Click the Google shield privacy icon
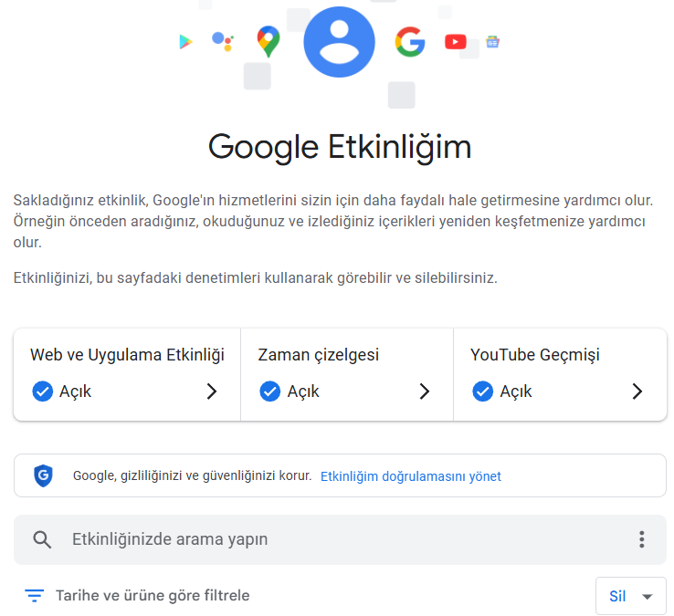674x616 pixels. coord(43,476)
